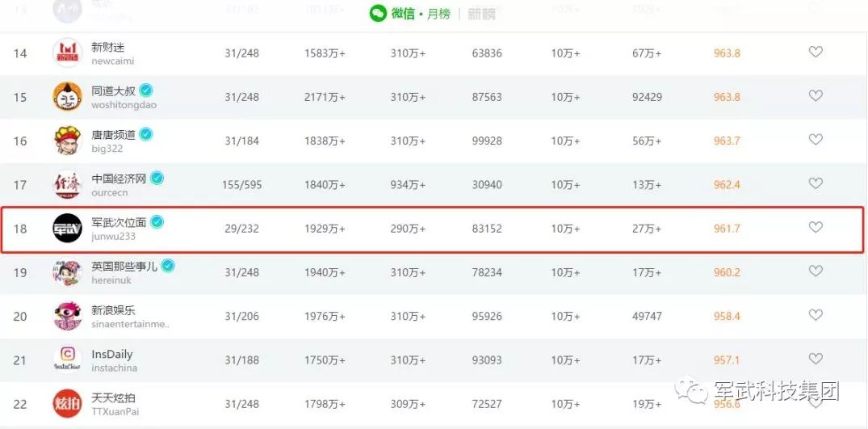Toggle favorite heart for 军武次位面 row

[816, 227]
